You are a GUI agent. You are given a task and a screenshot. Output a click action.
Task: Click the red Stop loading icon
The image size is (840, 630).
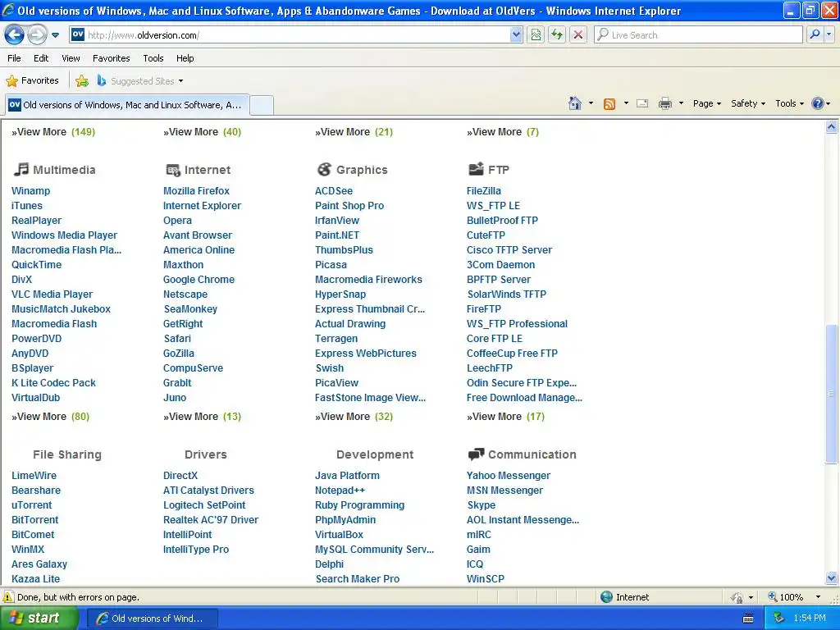click(x=578, y=34)
